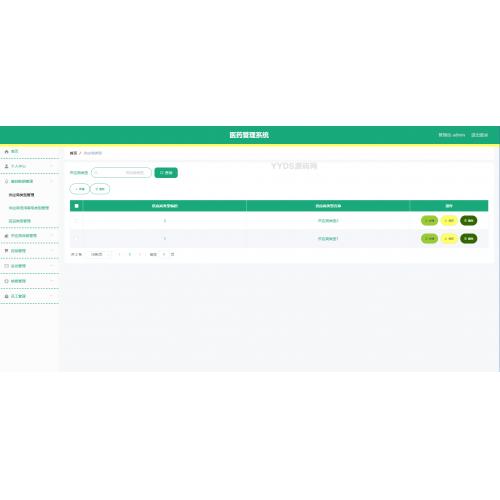Check the second table row checkbox
This screenshot has width=500, height=500.
click(x=76, y=238)
